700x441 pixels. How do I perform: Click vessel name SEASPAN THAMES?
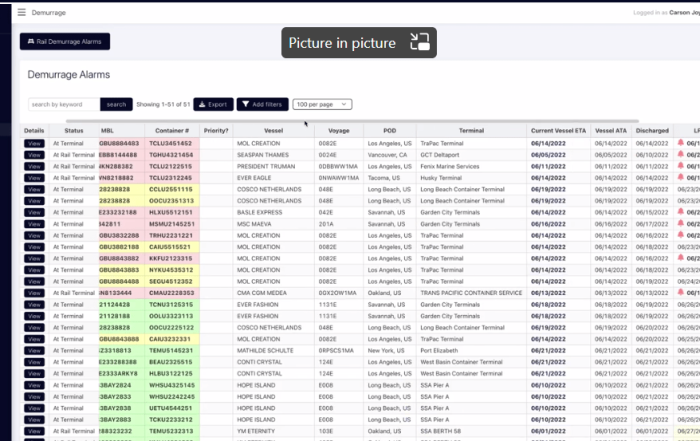pyautogui.click(x=262, y=155)
